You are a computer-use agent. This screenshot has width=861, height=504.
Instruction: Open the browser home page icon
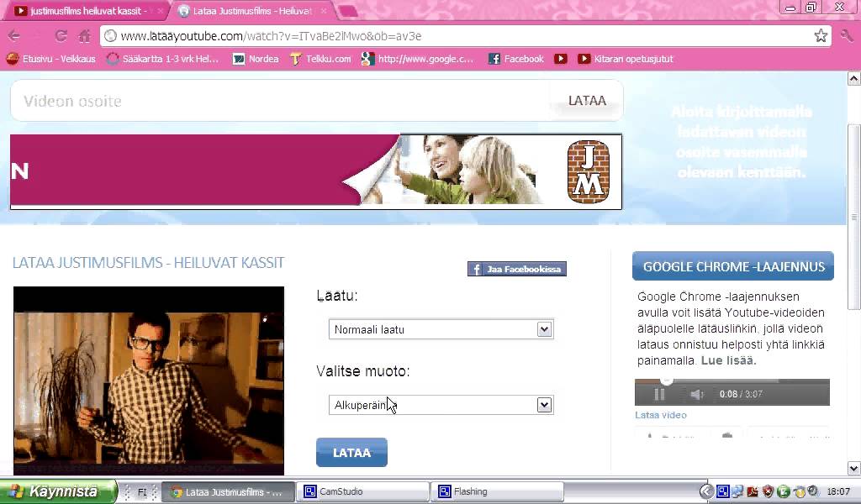pyautogui.click(x=84, y=36)
